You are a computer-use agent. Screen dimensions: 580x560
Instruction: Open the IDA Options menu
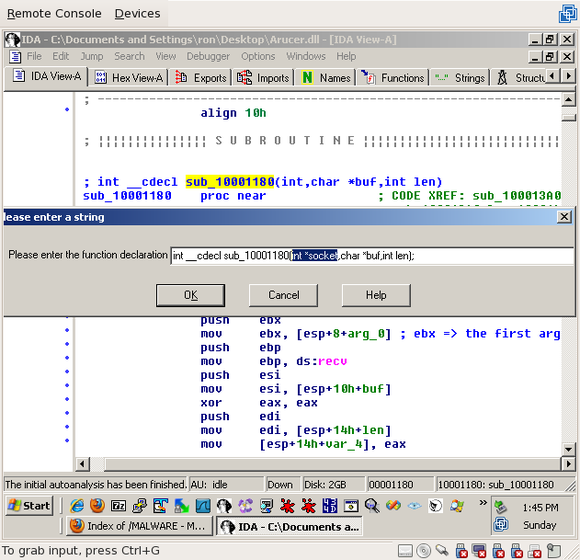point(258,56)
